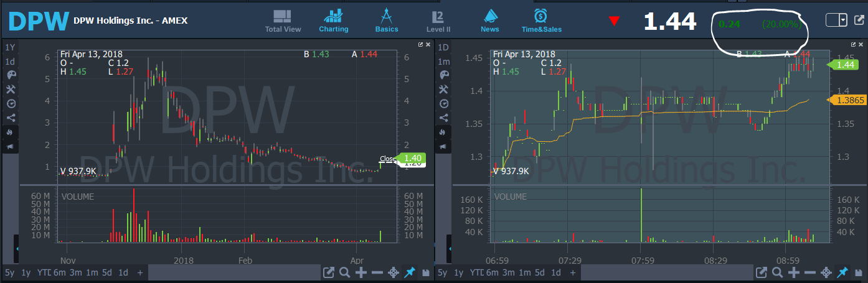Click the DPW ticker symbol header
Screen dimensions: 868x283
tap(38, 21)
